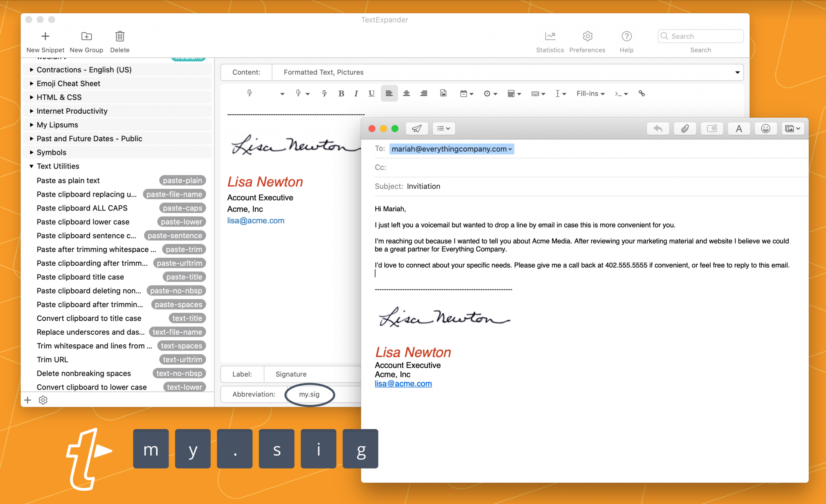Click the New Group folder icon
The image size is (826, 504).
pyautogui.click(x=86, y=36)
